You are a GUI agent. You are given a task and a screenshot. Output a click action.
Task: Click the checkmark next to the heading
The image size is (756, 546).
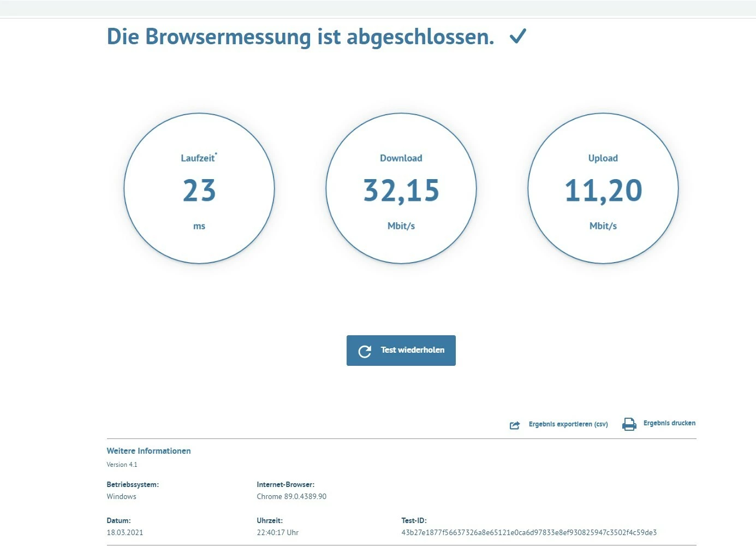[517, 37]
